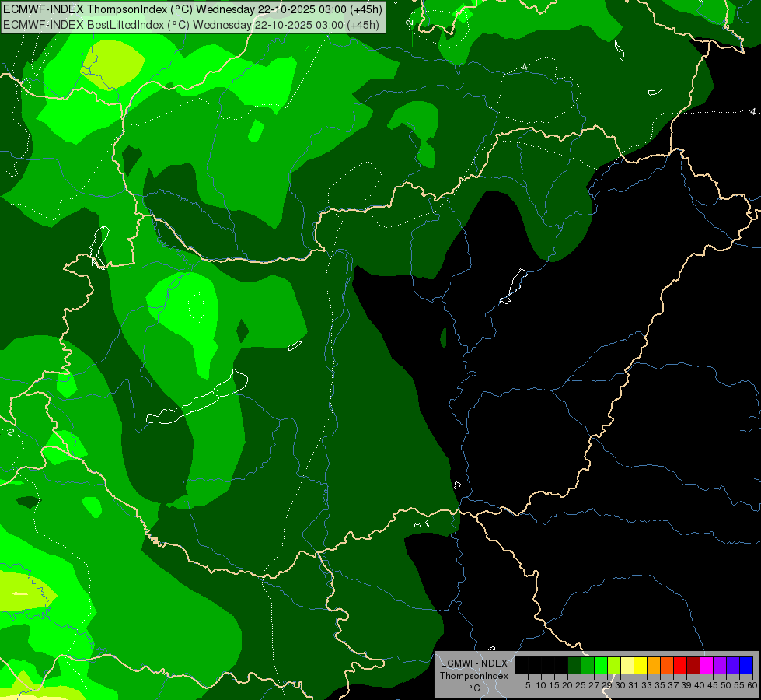This screenshot has width=761, height=700.
Task: Click legend tick value 20
Action: (568, 685)
